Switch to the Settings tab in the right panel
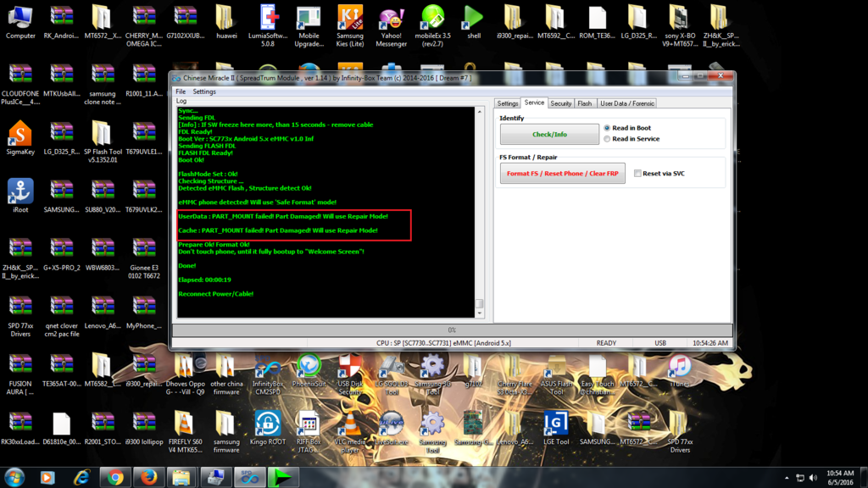 tap(507, 103)
